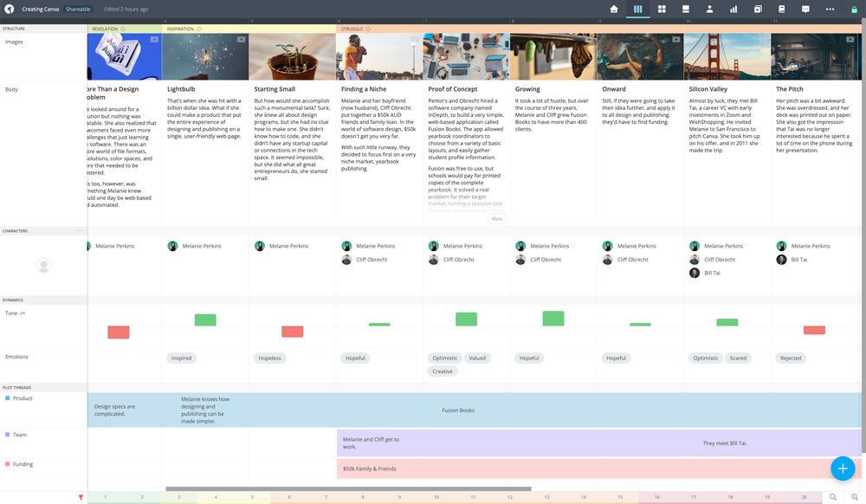Click image icon on Lightbulb thumbnail

pos(241,39)
